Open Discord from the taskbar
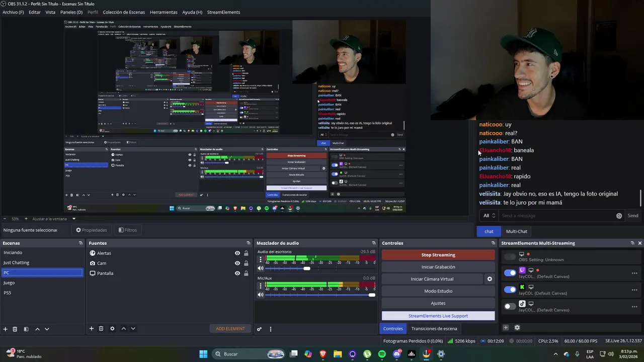This screenshot has width=644, height=362. (397, 354)
